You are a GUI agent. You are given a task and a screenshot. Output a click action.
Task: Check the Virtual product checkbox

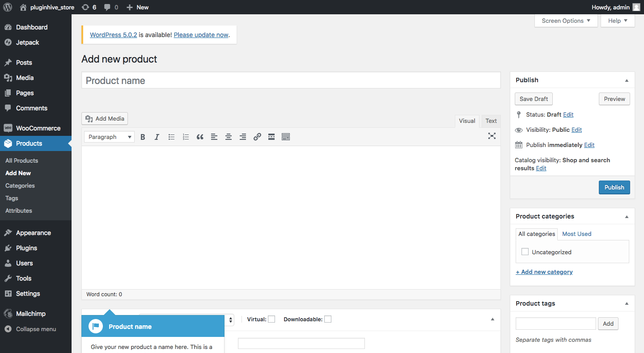[271, 319]
